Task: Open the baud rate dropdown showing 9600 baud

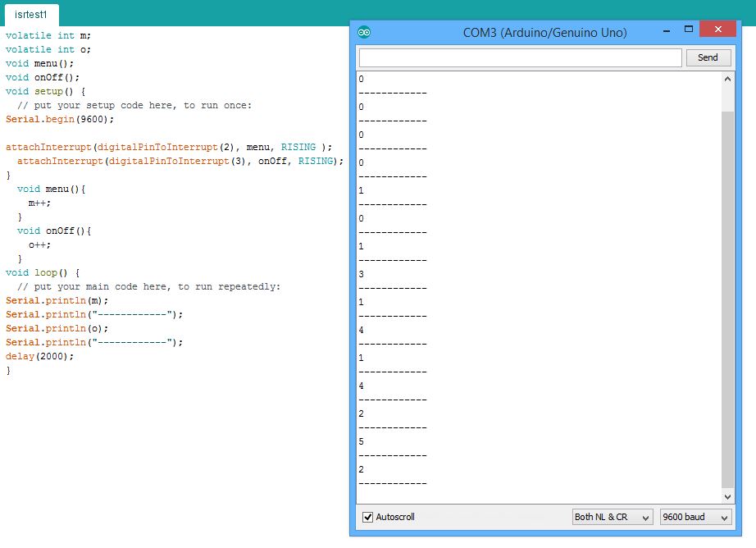Action: [694, 517]
